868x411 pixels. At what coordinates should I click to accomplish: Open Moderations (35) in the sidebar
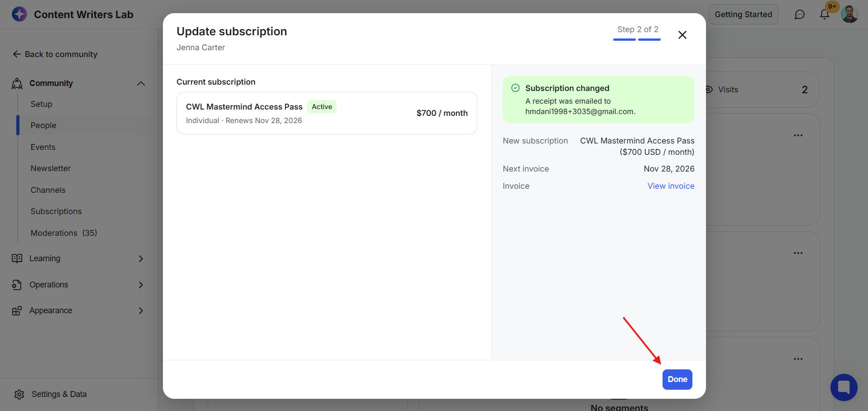(x=84, y=233)
